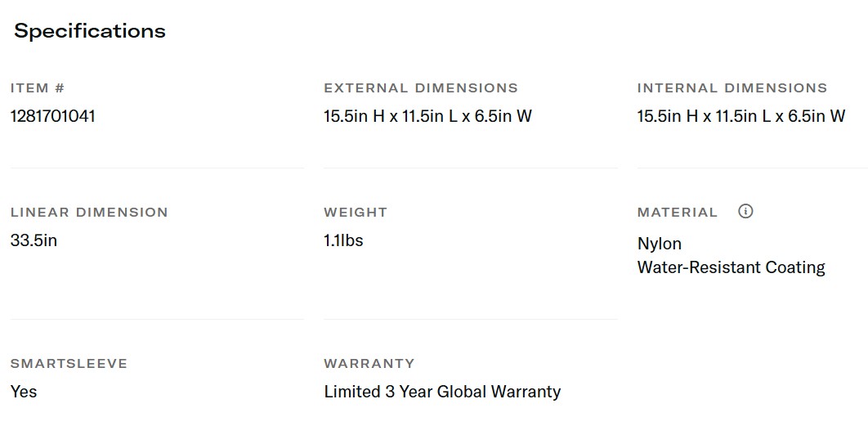
Task: Select item number 1281701041
Action: (x=53, y=116)
